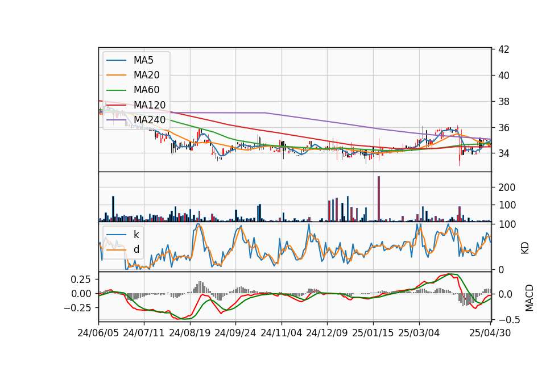546x392 pixels.
Task: Click the purple MA240 legend line sample
Action: pyautogui.click(x=116, y=120)
